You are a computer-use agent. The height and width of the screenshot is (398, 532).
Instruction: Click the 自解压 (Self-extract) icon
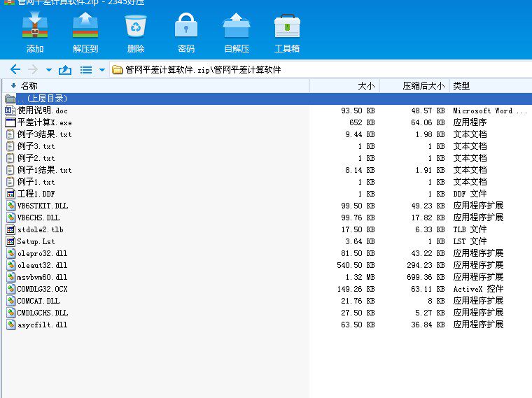tap(237, 25)
